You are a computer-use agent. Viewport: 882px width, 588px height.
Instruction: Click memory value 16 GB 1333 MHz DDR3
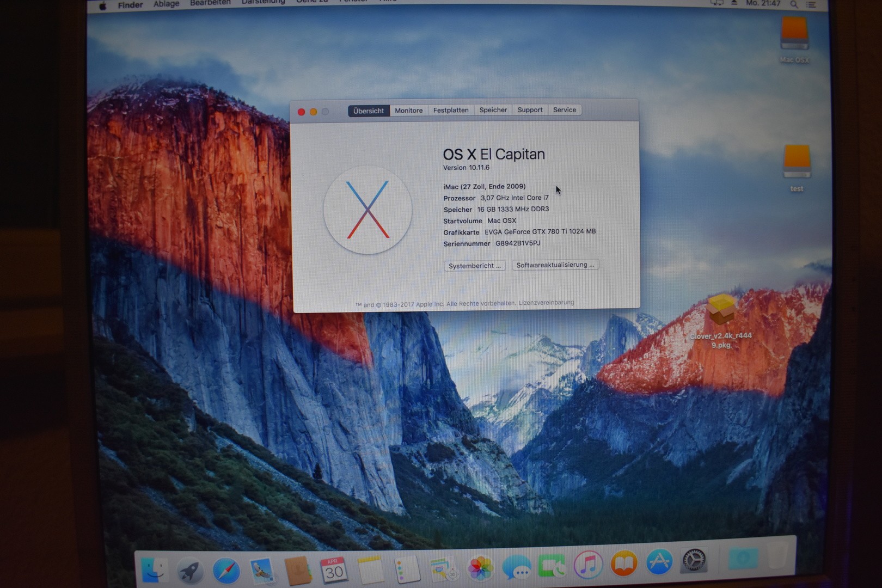[x=513, y=209]
